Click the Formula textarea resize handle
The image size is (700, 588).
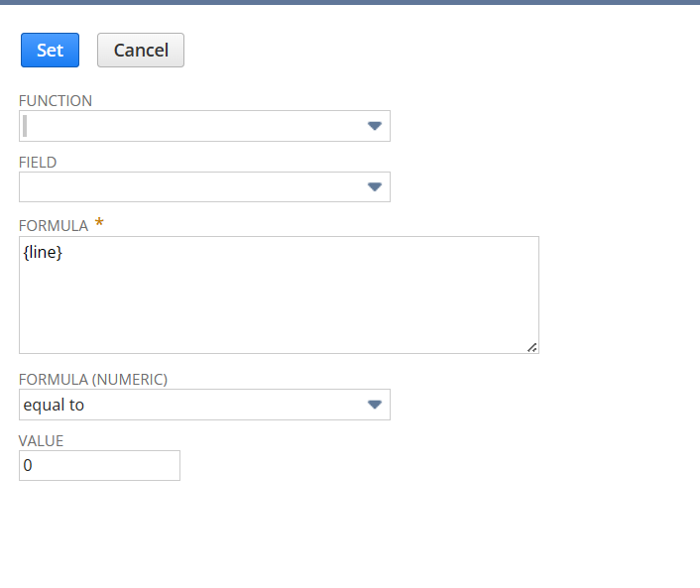coord(532,347)
